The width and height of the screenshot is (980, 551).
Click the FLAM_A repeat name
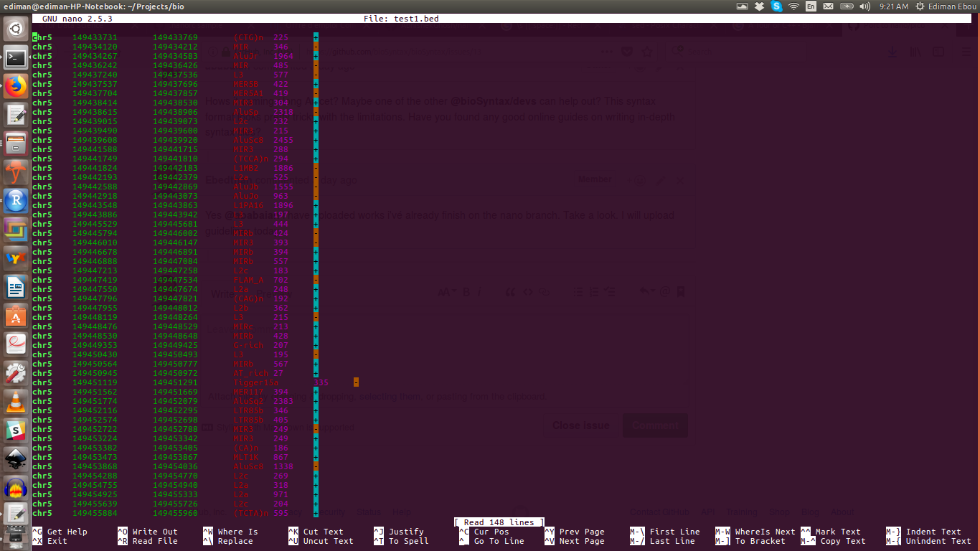pos(248,280)
